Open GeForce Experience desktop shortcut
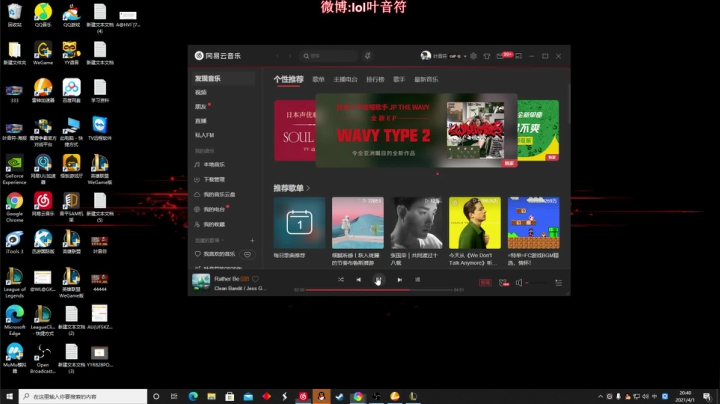 click(14, 169)
